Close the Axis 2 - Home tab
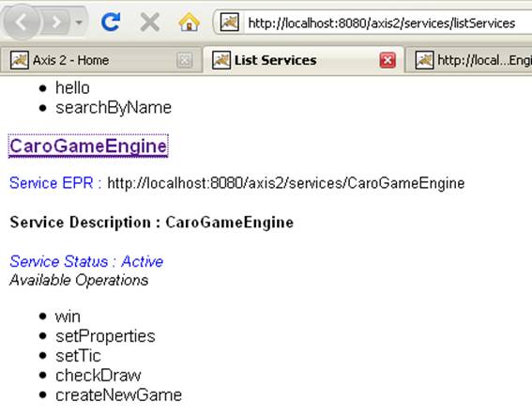 pyautogui.click(x=185, y=61)
